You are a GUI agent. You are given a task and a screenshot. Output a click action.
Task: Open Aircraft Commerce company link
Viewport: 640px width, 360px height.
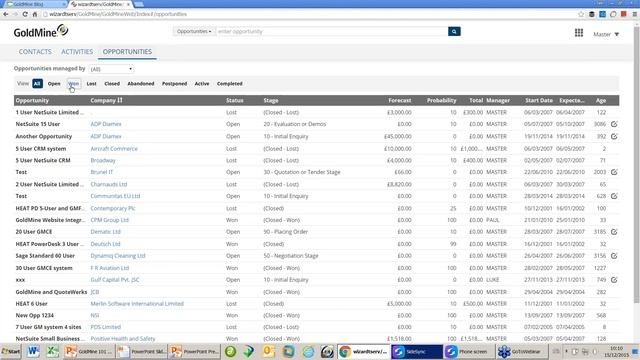tap(114, 149)
